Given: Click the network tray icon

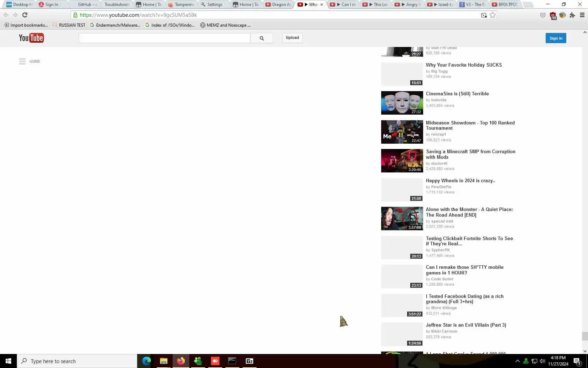Looking at the screenshot, I should [x=534, y=361].
